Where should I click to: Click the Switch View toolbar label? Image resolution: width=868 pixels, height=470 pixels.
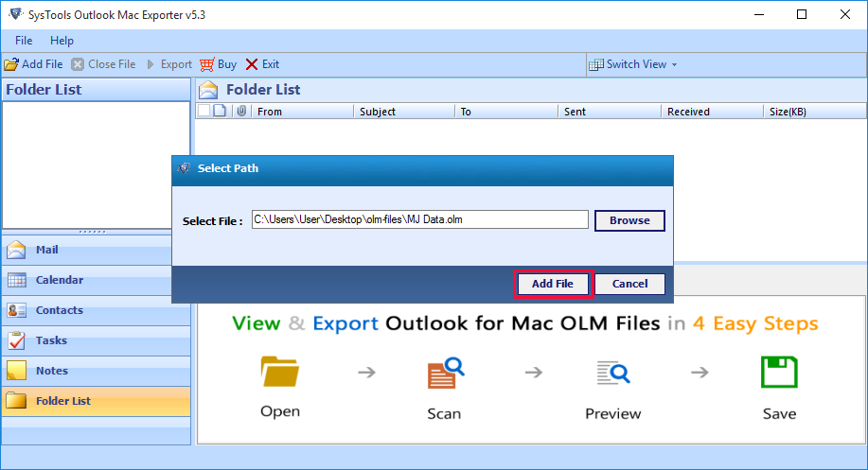(637, 64)
